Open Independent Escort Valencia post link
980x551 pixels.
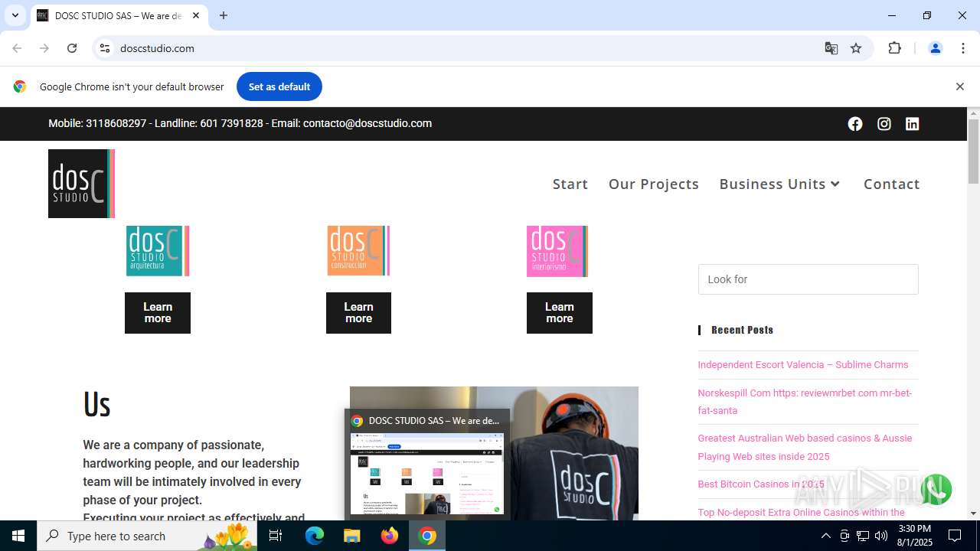(x=803, y=365)
